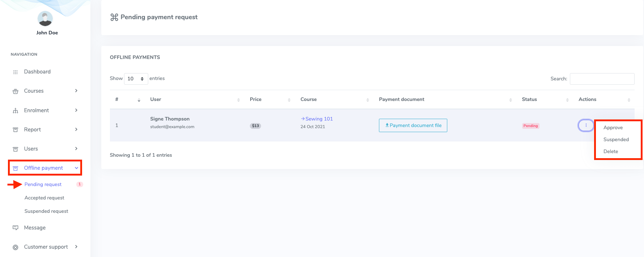Viewport: 644px width, 257px height.
Task: Expand the Users menu chevron
Action: point(76,149)
